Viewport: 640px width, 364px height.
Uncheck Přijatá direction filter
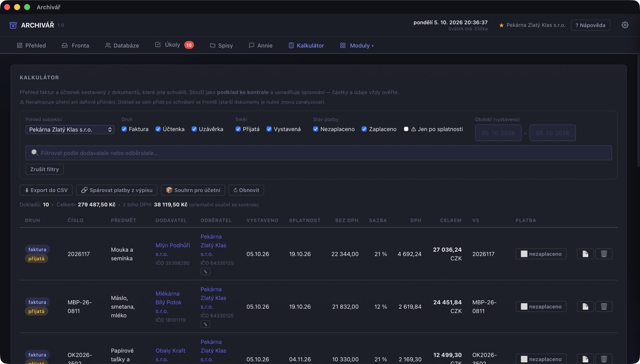point(238,129)
